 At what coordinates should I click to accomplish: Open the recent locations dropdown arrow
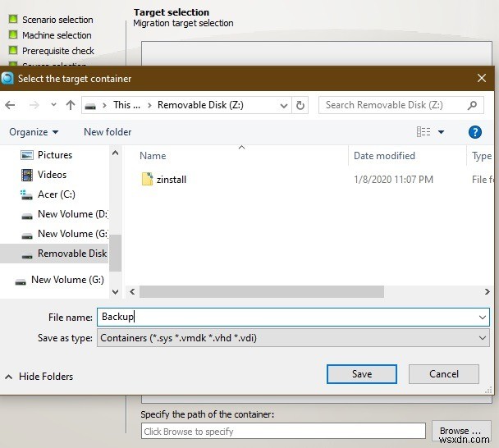[54, 104]
